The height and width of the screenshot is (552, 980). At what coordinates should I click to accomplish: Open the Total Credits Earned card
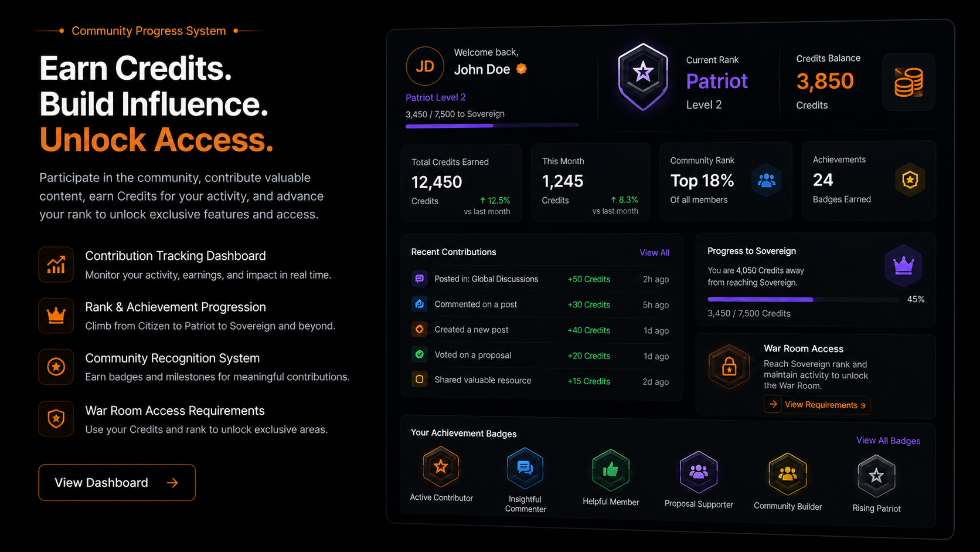coord(461,183)
